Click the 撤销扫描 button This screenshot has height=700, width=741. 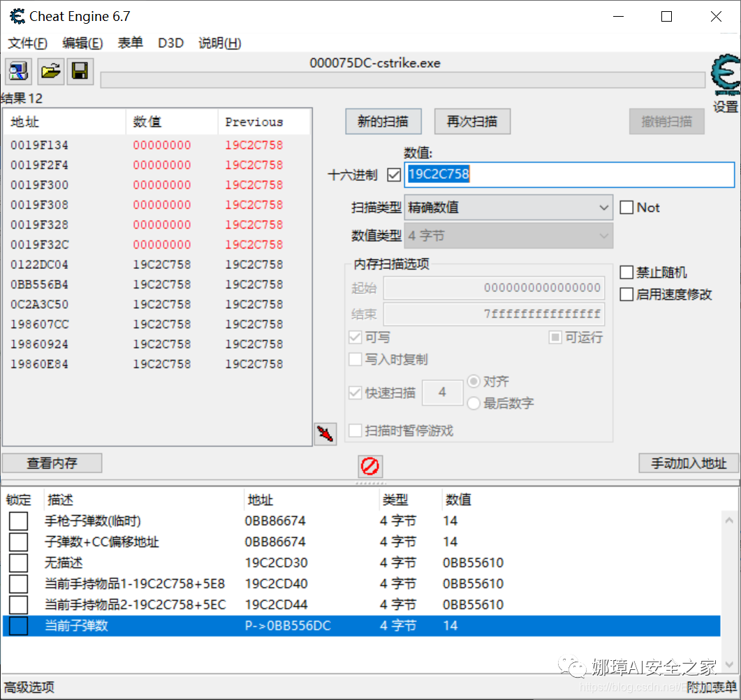tap(666, 122)
